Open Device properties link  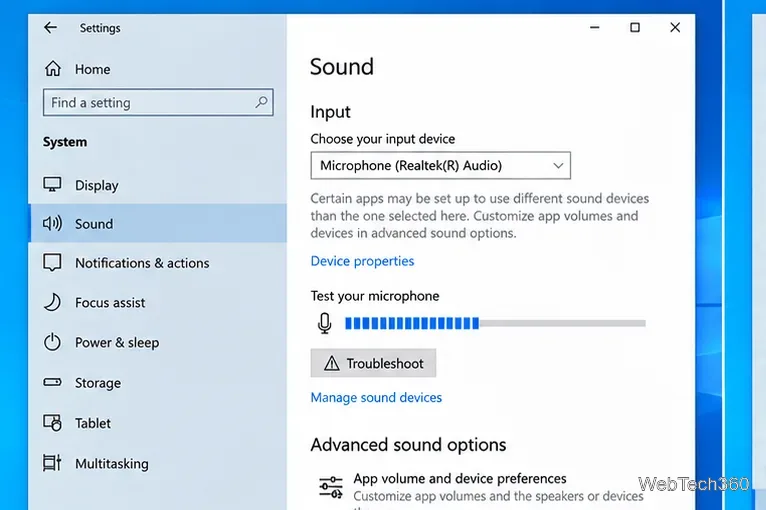point(362,261)
